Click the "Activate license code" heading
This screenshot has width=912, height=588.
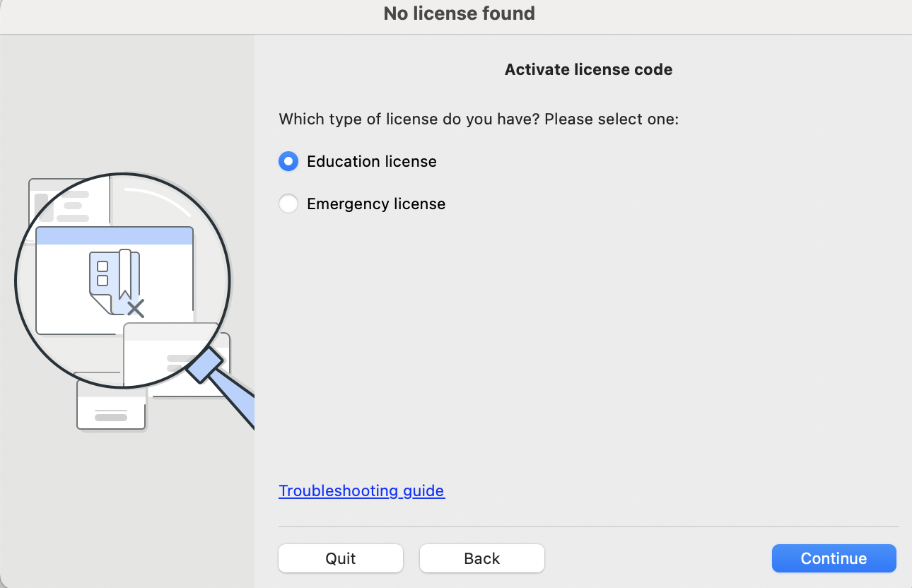pos(588,70)
